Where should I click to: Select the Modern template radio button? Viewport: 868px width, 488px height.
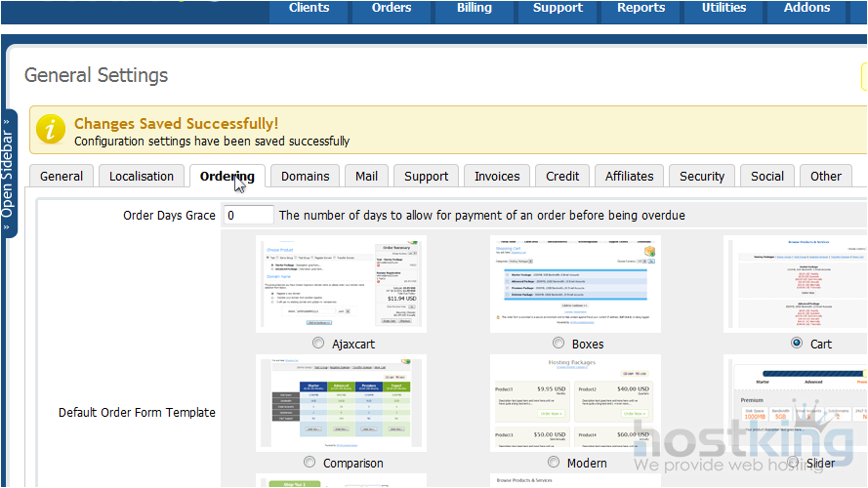pos(554,462)
